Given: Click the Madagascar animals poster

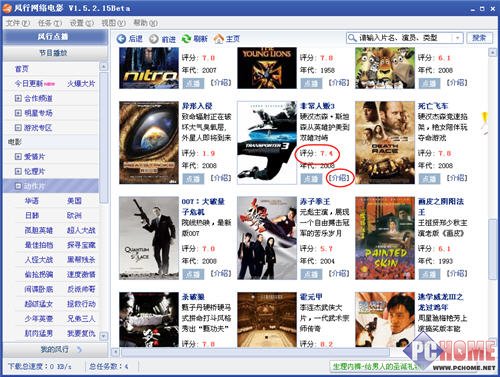Looking at the screenshot, I should pos(385,68).
